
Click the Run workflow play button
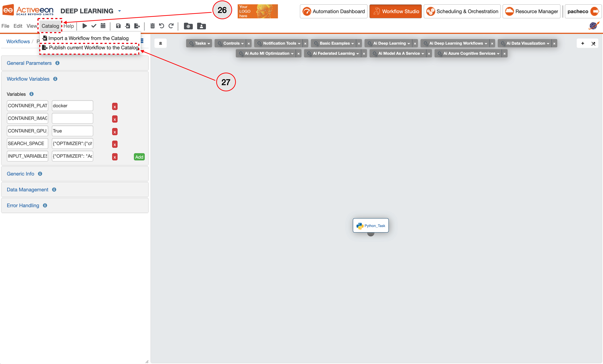click(84, 26)
